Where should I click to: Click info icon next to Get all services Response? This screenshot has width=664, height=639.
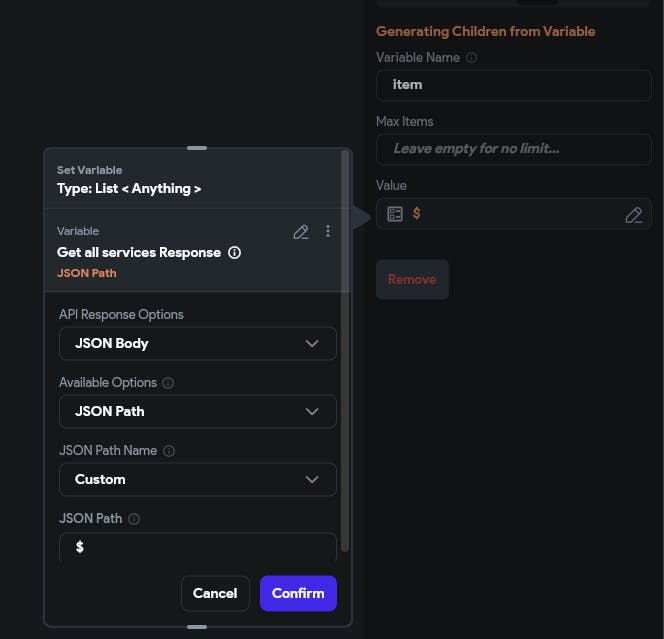coord(235,253)
